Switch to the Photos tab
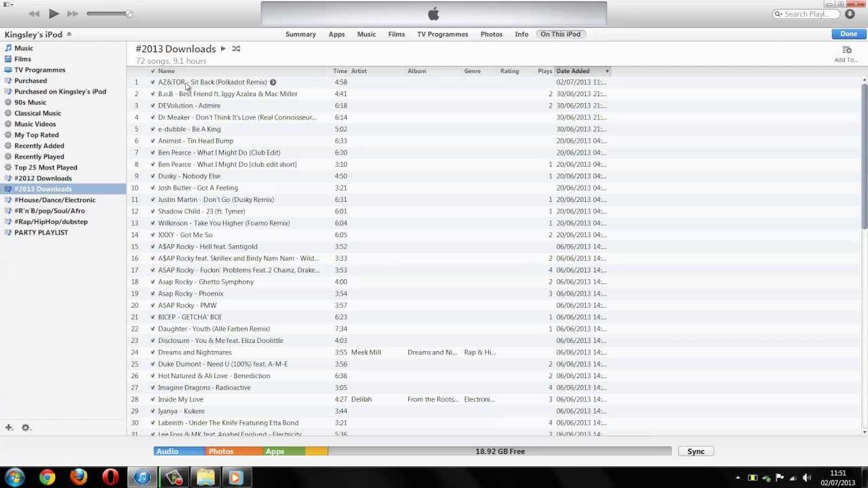 point(491,34)
